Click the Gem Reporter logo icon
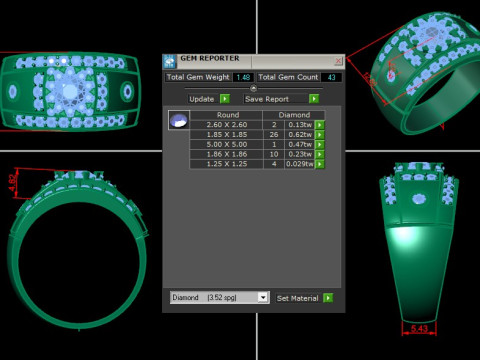Image resolution: width=480 pixels, height=360 pixels. 170,62
